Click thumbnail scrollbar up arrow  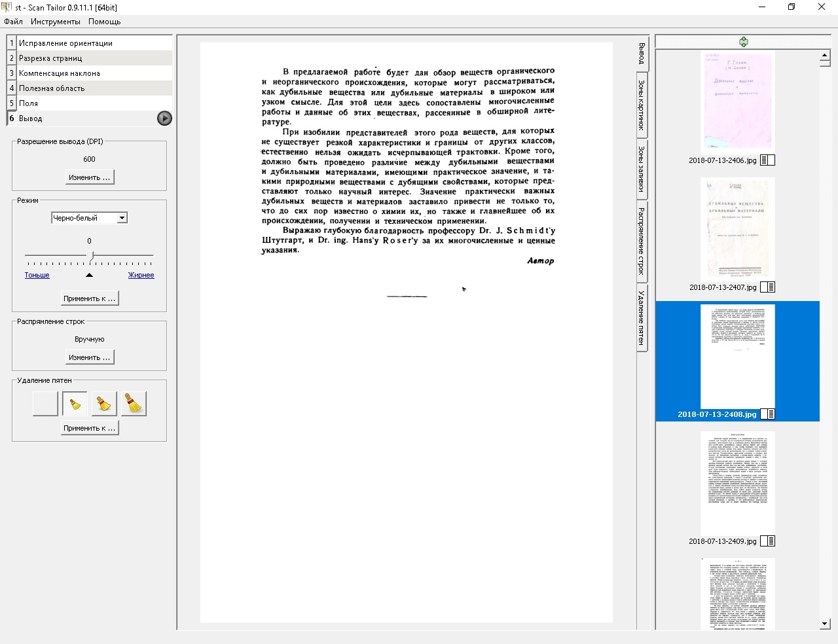pyautogui.click(x=825, y=57)
